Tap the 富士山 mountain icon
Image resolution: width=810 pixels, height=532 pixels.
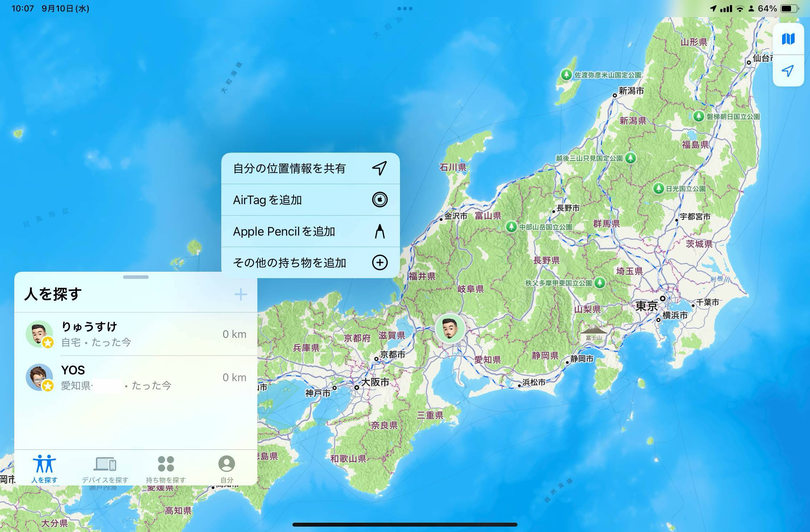point(593,329)
